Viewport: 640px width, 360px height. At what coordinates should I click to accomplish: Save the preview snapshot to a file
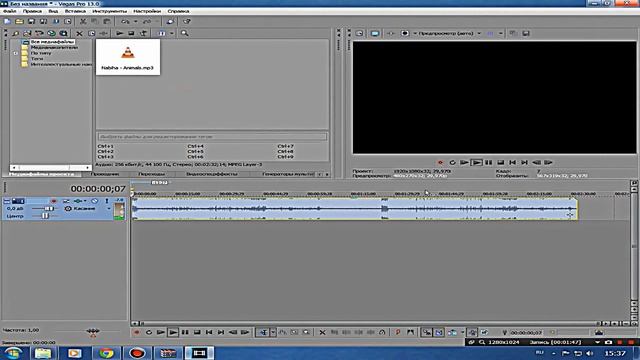[526, 33]
